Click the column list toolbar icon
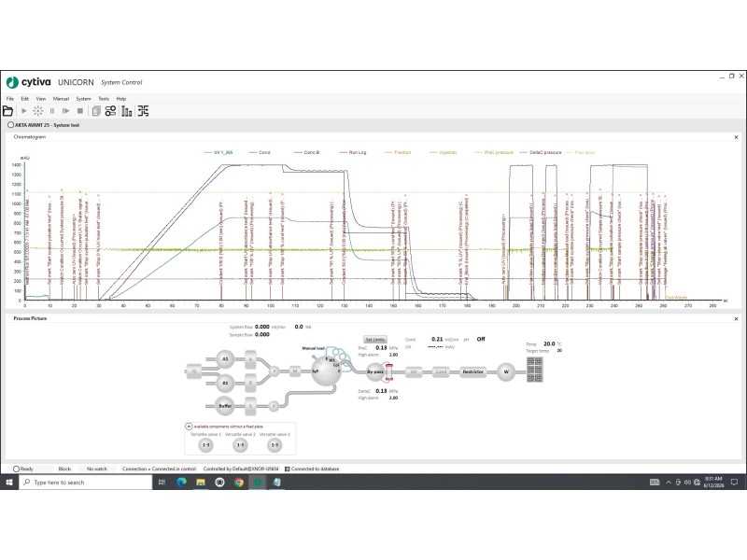This screenshot has width=747, height=560. 127,111
